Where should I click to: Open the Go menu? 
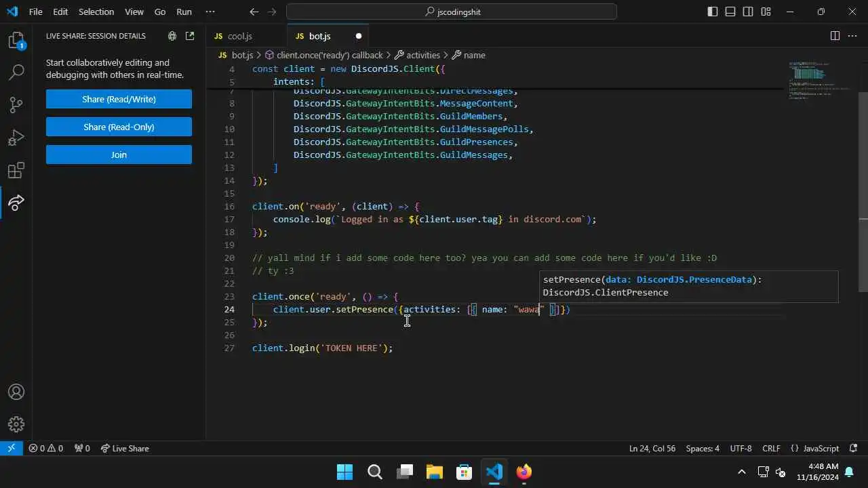click(x=160, y=12)
